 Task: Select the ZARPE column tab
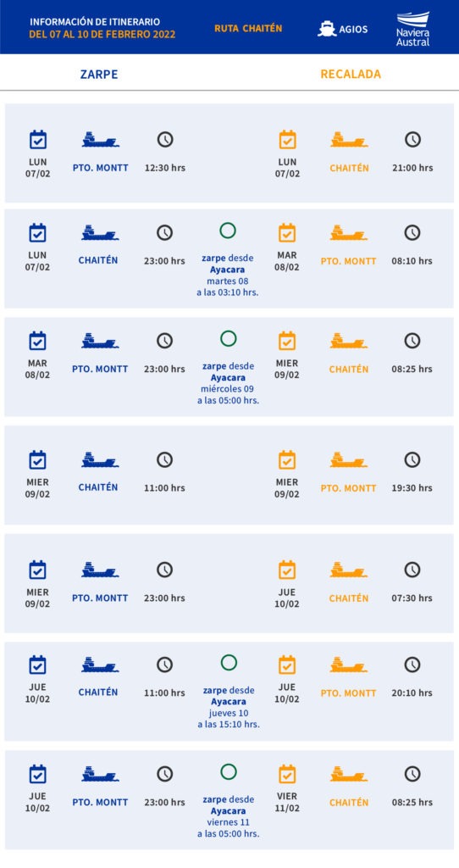[99, 75]
